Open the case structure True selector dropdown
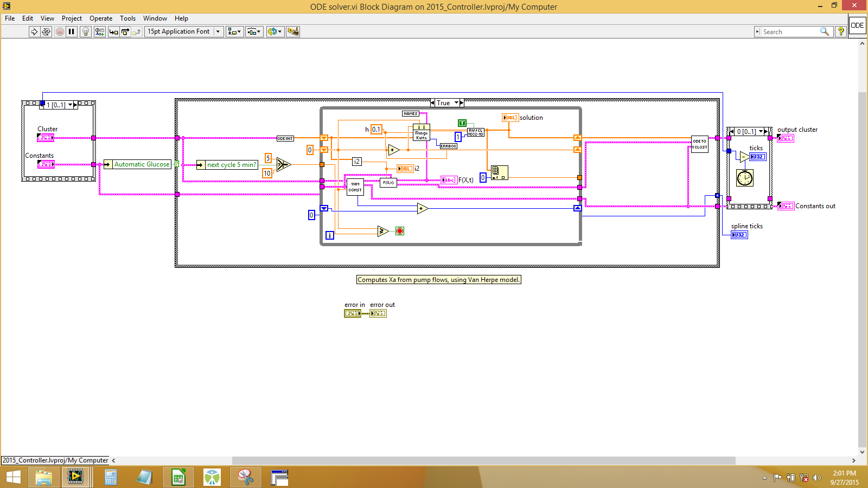Screen dimensions: 868x488 457,102
